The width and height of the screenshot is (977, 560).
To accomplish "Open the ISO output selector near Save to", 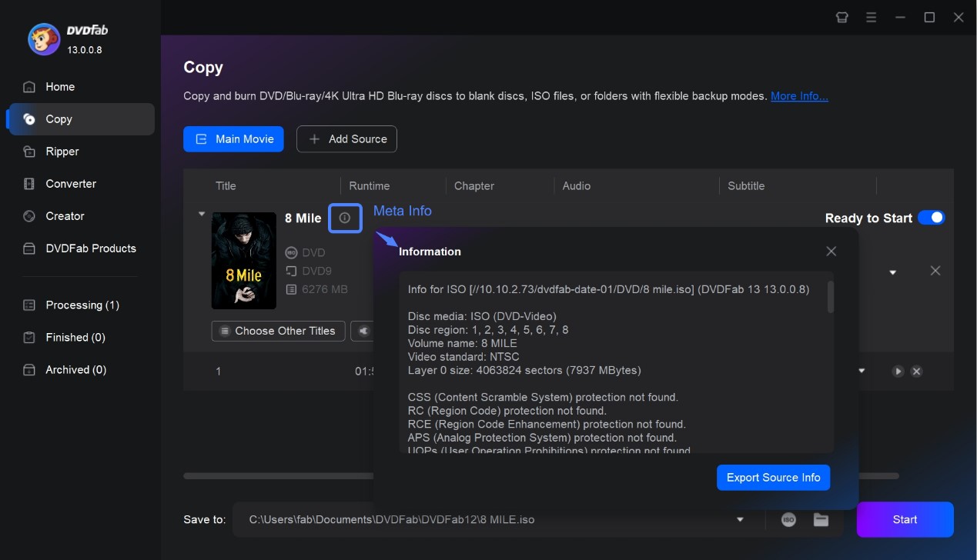I will coord(787,519).
